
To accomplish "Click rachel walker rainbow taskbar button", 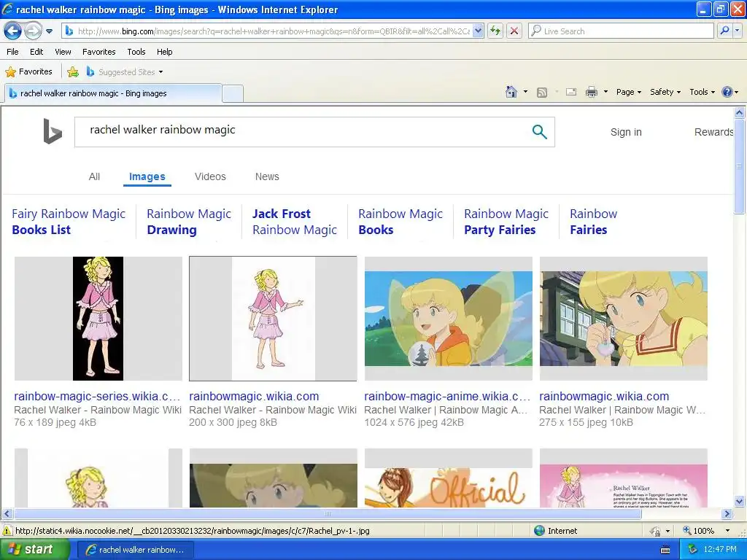I will click(x=135, y=550).
